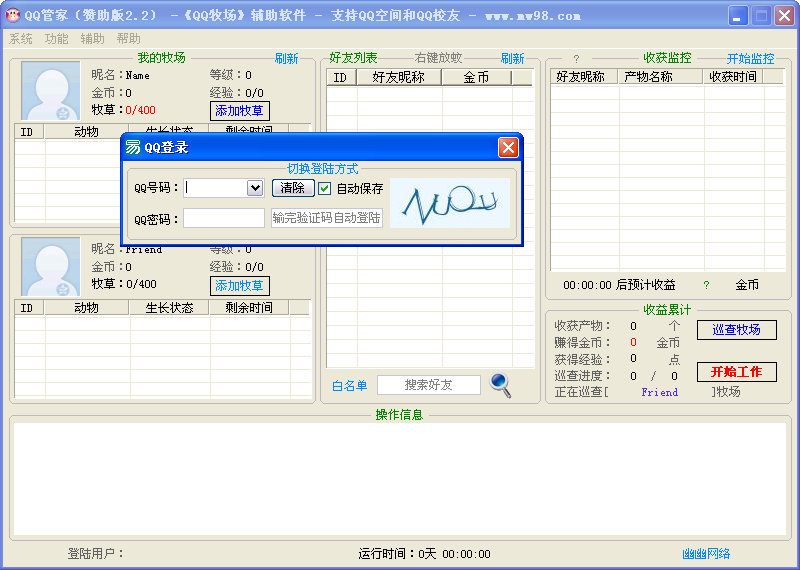Image resolution: width=800 pixels, height=570 pixels.
Task: Click 添加牧草 in my ranch panel
Action: click(239, 111)
